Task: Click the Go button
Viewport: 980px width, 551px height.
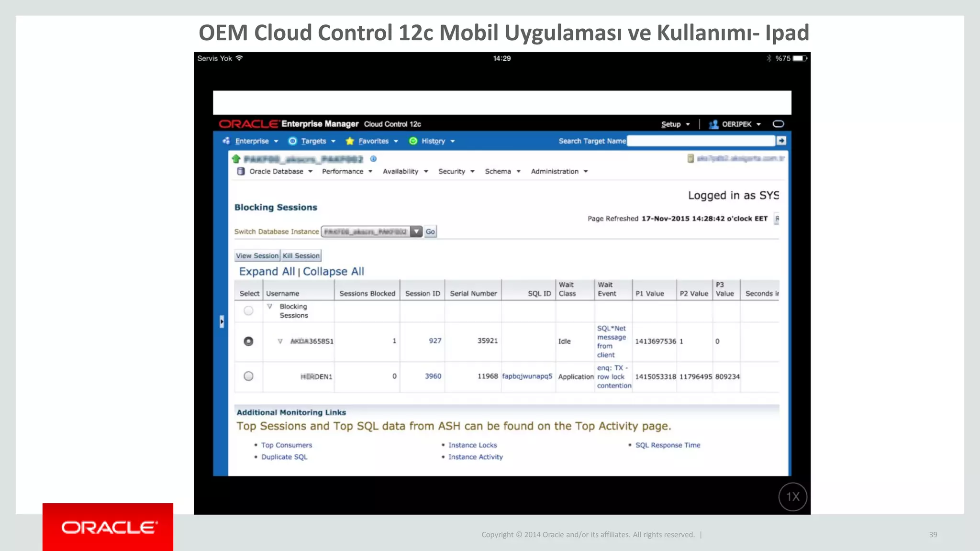Action: 431,231
